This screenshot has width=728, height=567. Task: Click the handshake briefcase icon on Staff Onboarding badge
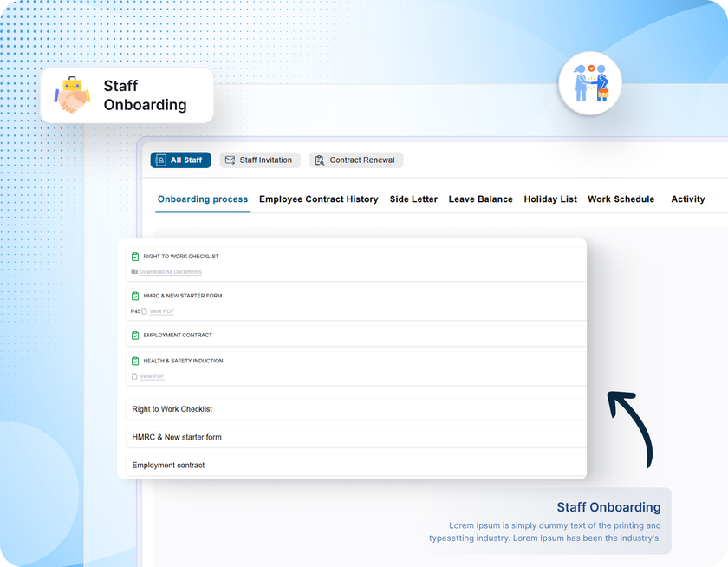click(x=72, y=94)
